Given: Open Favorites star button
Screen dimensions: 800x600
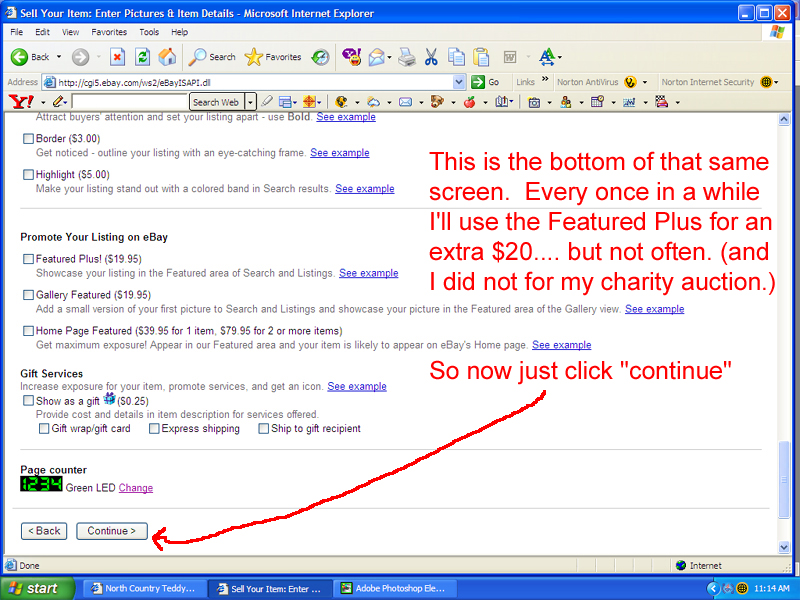Looking at the screenshot, I should point(273,57).
